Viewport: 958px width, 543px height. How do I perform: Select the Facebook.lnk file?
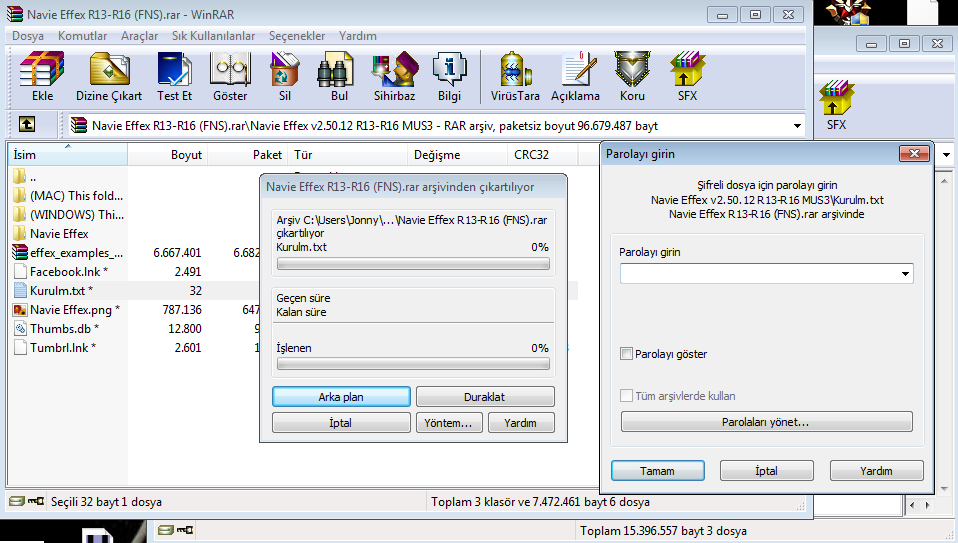tap(61, 271)
